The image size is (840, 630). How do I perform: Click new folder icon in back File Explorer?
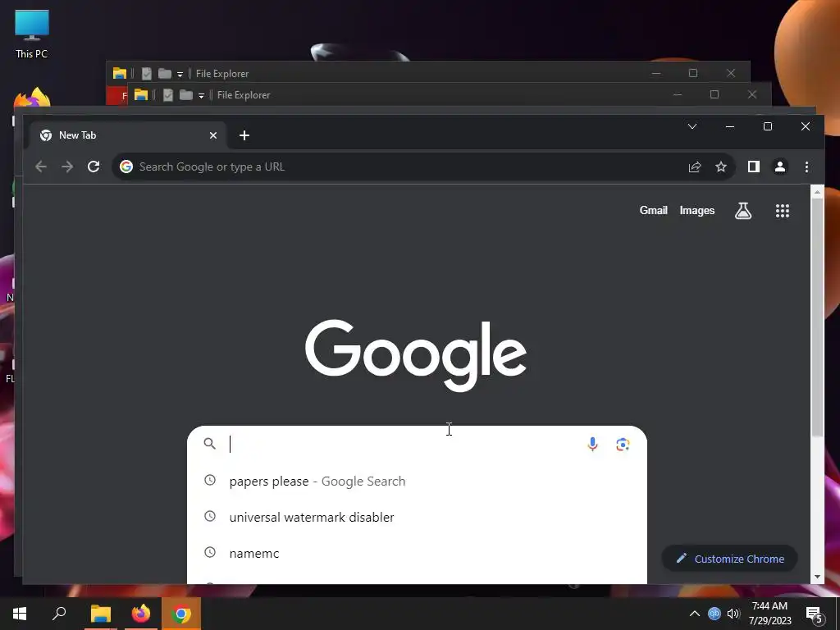164,73
